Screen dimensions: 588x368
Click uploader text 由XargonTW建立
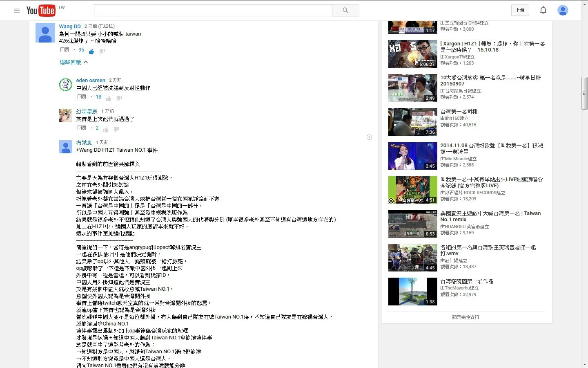point(457,57)
